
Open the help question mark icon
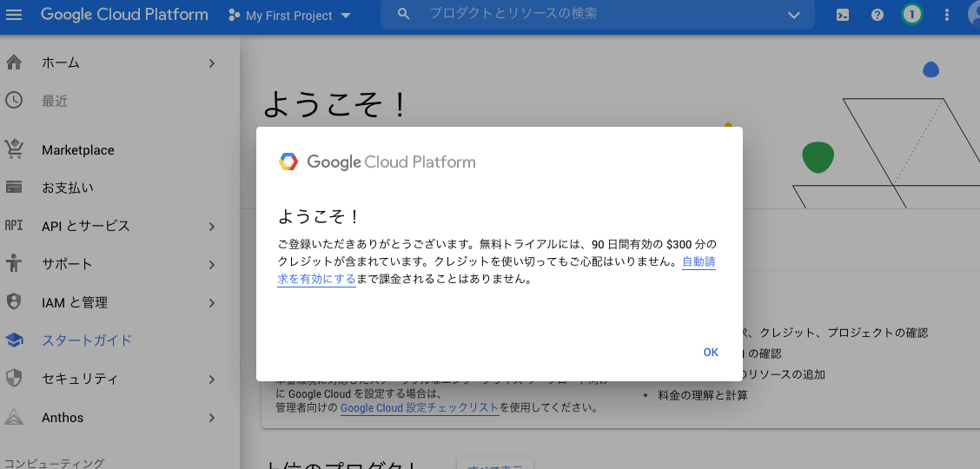click(877, 15)
